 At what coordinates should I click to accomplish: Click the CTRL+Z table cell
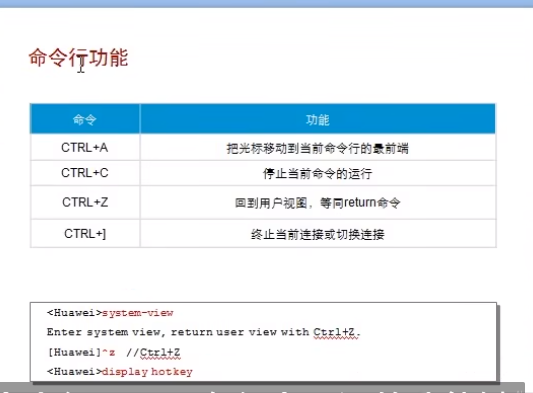point(85,202)
